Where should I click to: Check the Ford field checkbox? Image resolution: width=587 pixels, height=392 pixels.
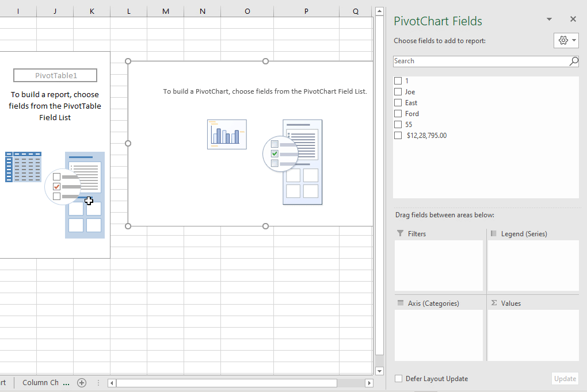pos(398,113)
